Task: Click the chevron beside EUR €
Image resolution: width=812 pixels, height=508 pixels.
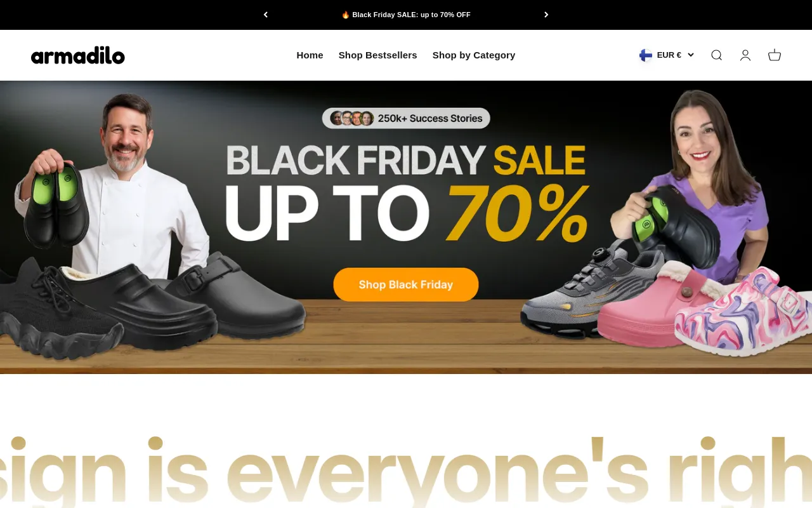Action: click(x=691, y=55)
